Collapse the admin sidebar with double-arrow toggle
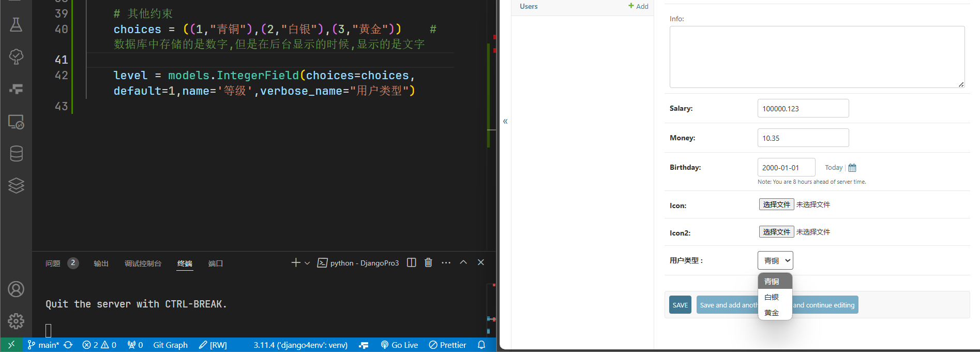The height and width of the screenshot is (352, 980). (x=505, y=121)
